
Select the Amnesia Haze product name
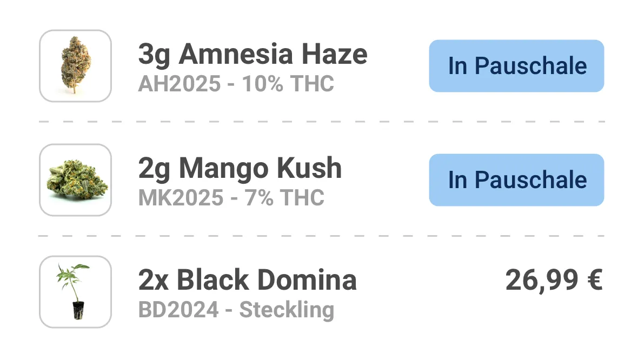pos(273,54)
